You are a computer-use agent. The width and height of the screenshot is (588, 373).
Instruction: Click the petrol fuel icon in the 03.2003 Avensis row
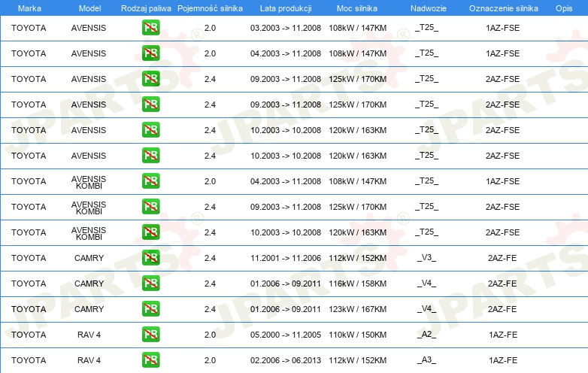pyautogui.click(x=150, y=28)
